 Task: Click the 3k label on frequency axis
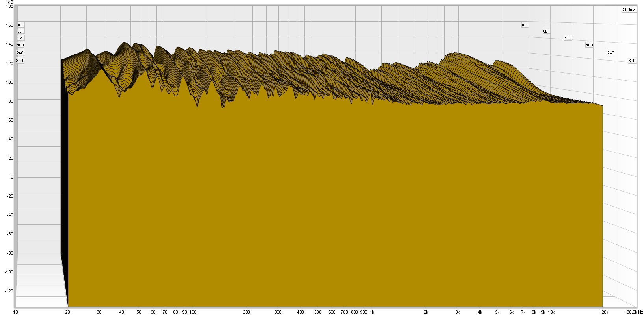coord(457,312)
